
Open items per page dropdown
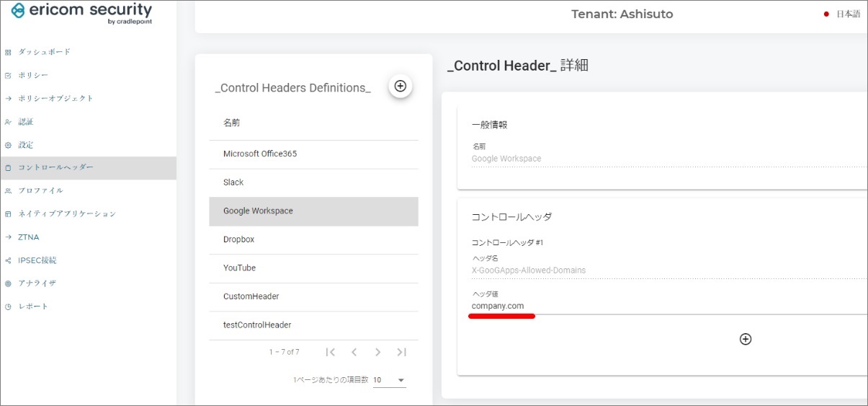[389, 380]
